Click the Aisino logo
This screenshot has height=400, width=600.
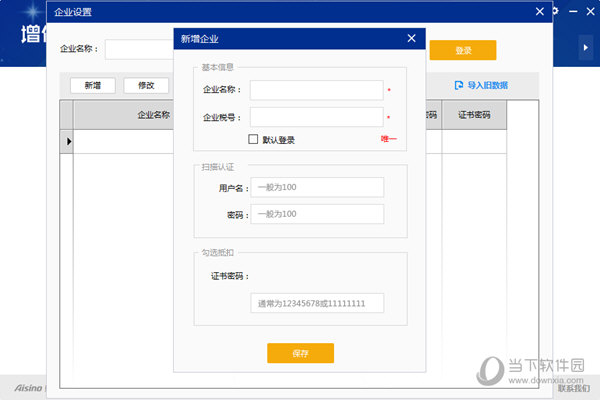(x=28, y=388)
